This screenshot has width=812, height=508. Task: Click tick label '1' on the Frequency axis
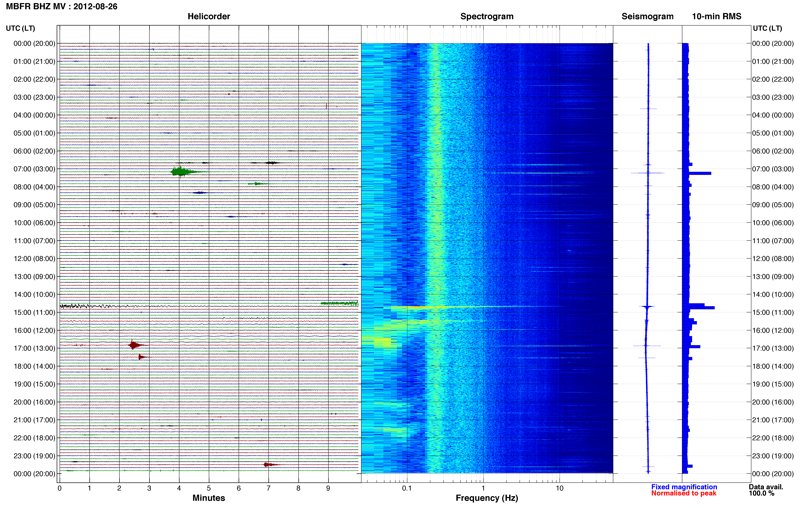pyautogui.click(x=483, y=488)
